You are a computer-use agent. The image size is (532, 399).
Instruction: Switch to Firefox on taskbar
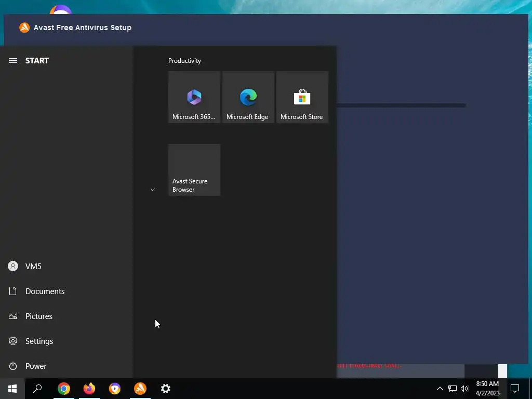pos(89,389)
